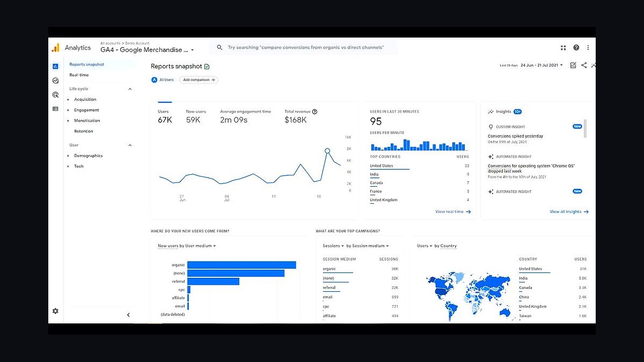Select the Average engagement time tab
Screen dimensions: 644x362
point(245,116)
